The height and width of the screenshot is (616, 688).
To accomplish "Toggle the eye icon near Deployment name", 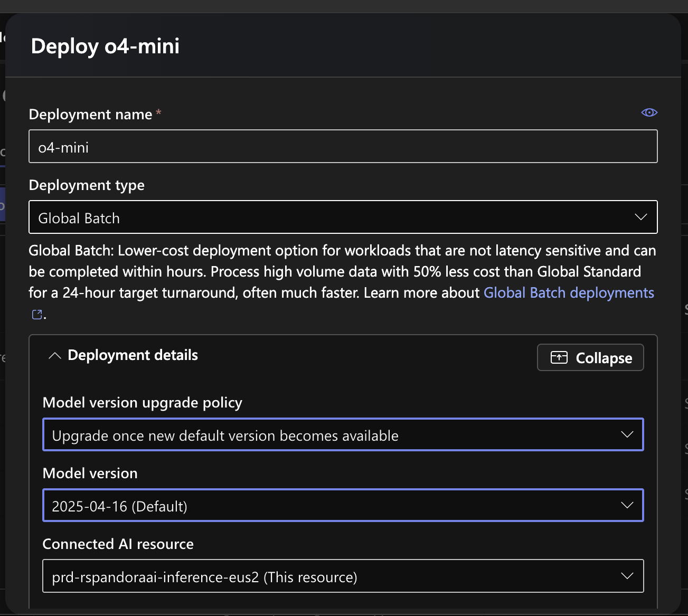I will pyautogui.click(x=649, y=112).
